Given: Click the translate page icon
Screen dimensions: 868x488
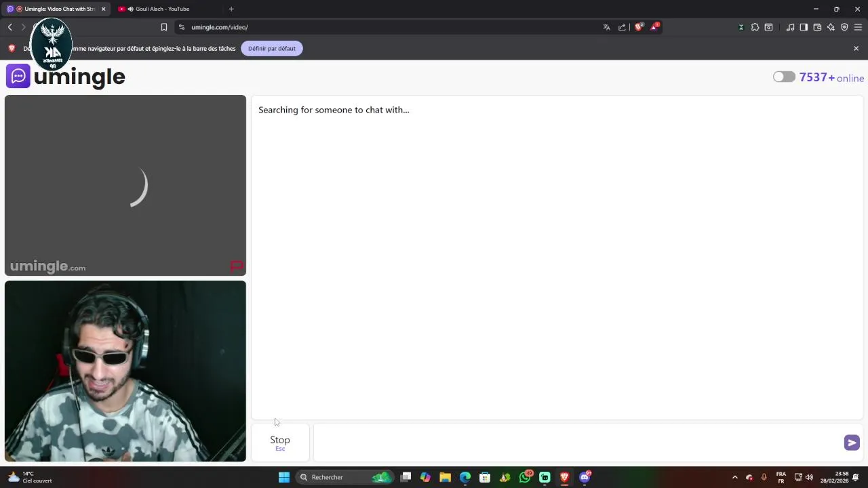Looking at the screenshot, I should click(x=606, y=27).
